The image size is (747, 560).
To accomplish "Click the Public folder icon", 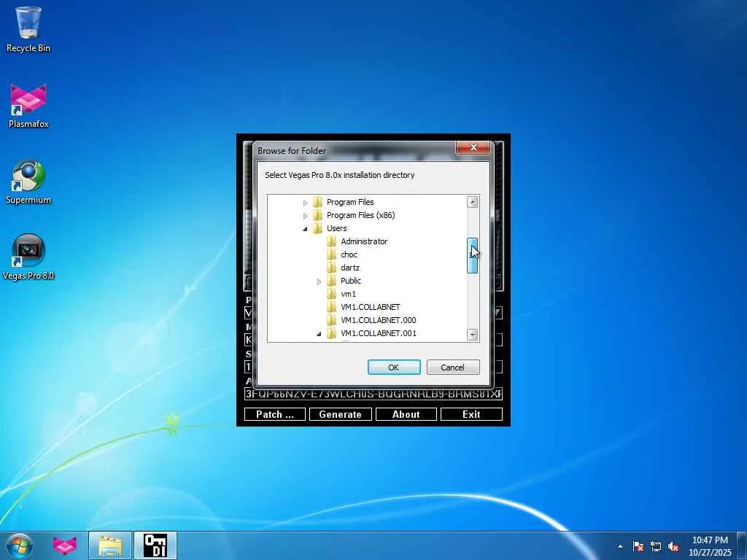I will click(x=332, y=281).
